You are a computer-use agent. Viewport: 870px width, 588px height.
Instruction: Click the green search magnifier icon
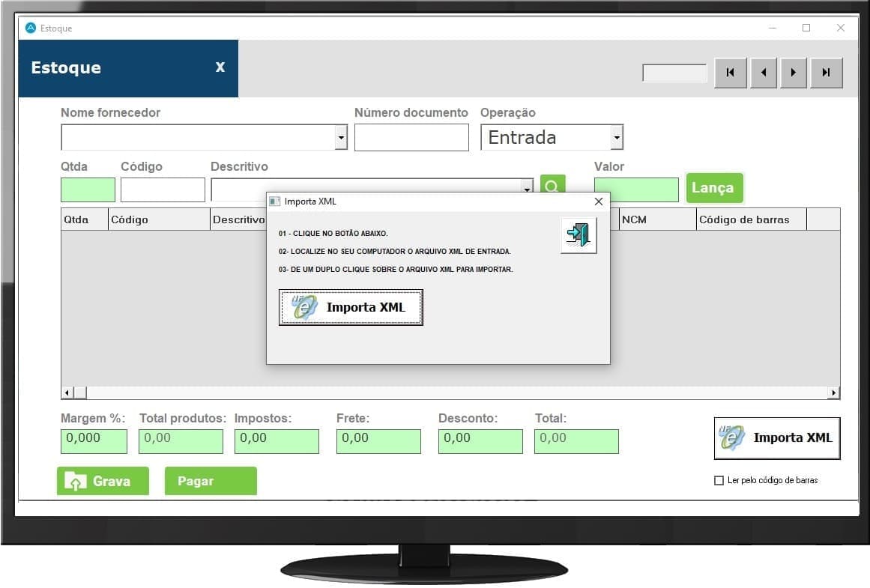(x=552, y=185)
